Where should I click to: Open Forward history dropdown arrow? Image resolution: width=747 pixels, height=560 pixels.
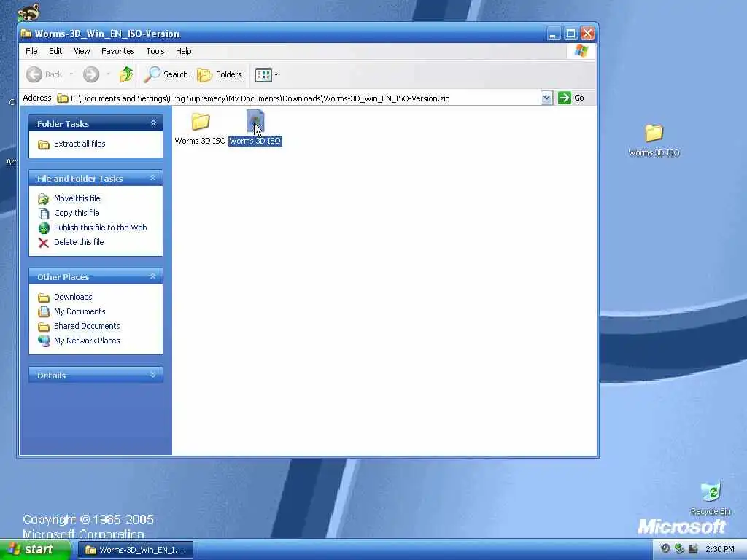point(108,74)
